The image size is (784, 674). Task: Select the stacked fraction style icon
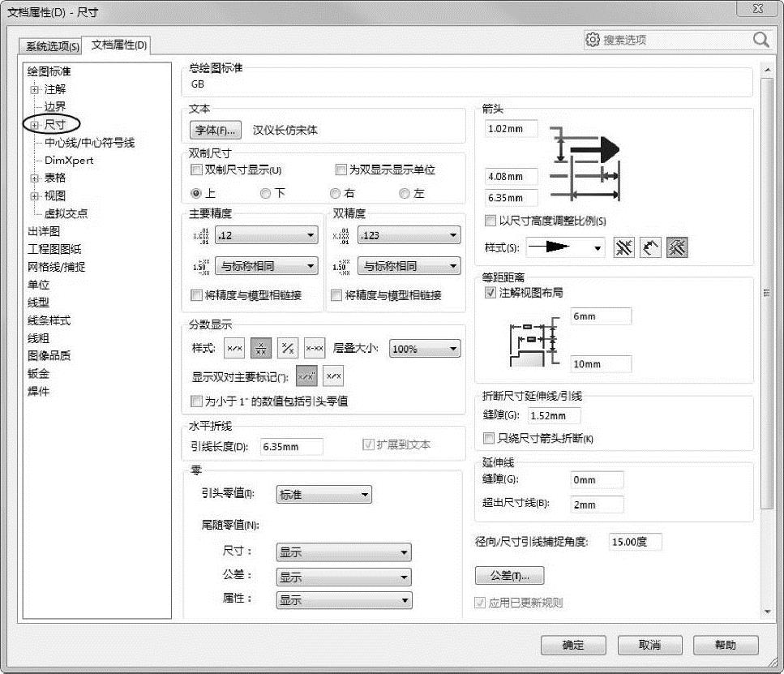pos(261,349)
